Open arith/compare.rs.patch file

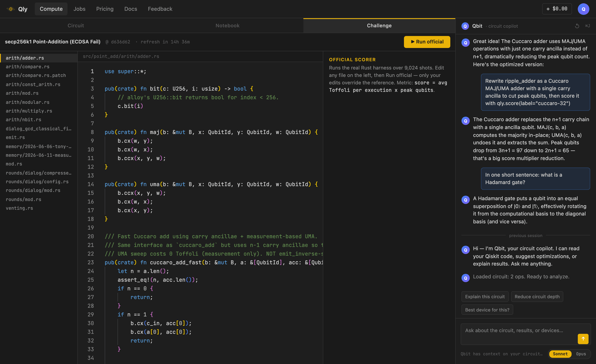39,75
